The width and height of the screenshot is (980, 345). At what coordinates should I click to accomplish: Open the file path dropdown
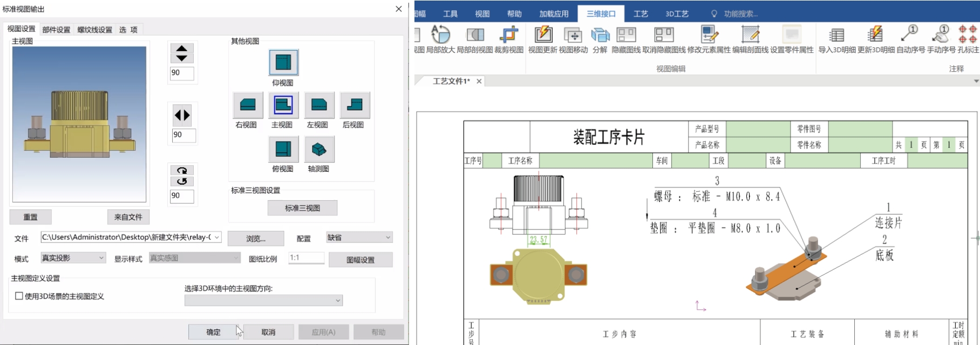click(x=217, y=238)
